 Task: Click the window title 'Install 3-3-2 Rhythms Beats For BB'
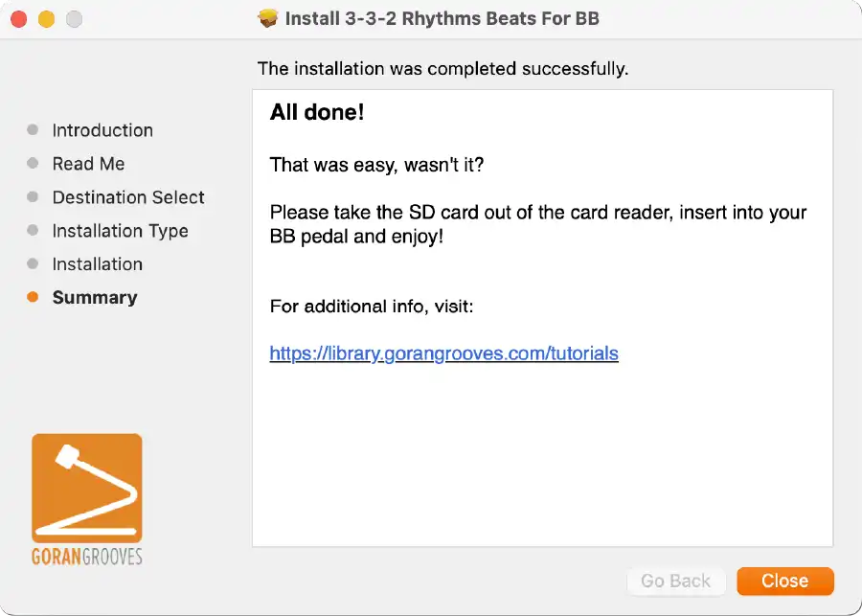[442, 19]
